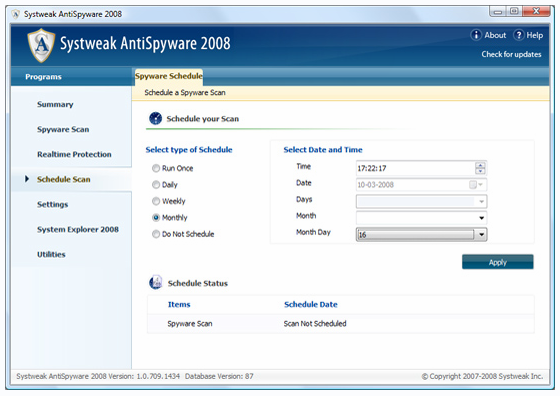
Task: Click the Apply button
Action: click(x=498, y=262)
